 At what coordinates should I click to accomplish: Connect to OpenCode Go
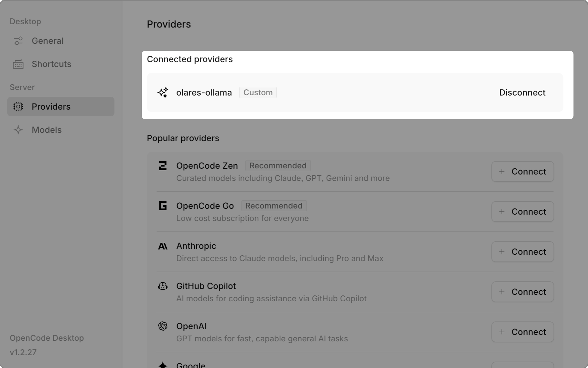[x=522, y=212]
